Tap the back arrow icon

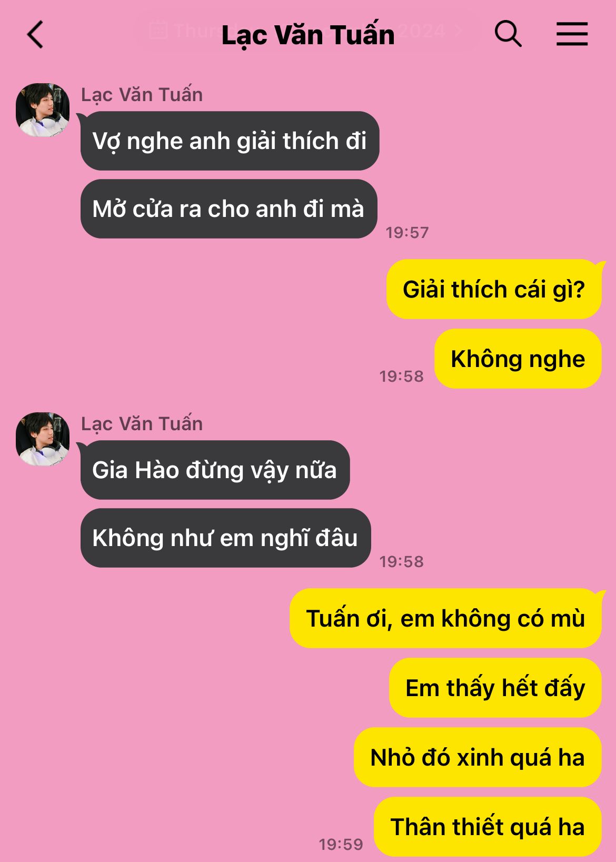pos(35,35)
